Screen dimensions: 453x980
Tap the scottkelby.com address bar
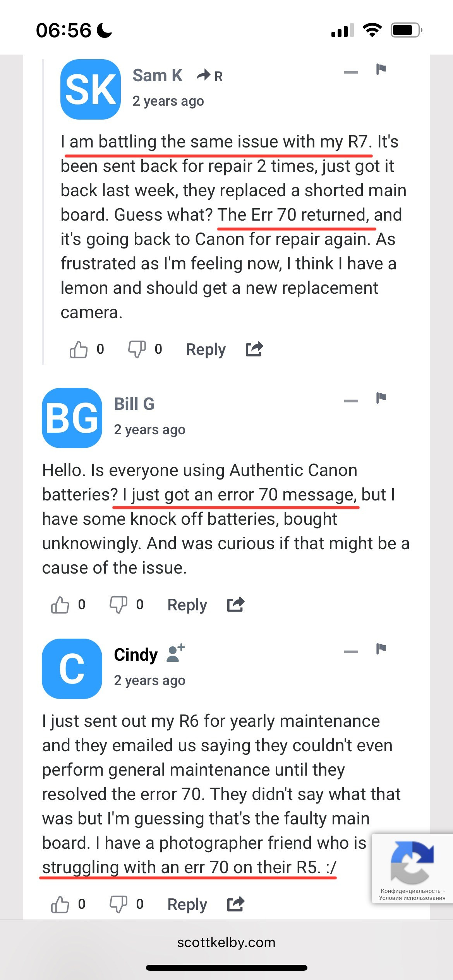pyautogui.click(x=226, y=942)
